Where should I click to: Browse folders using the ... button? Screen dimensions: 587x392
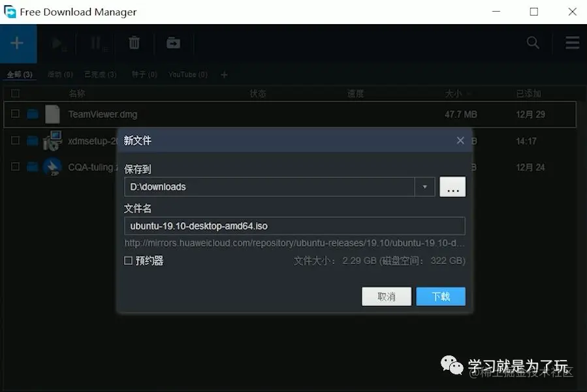[452, 187]
